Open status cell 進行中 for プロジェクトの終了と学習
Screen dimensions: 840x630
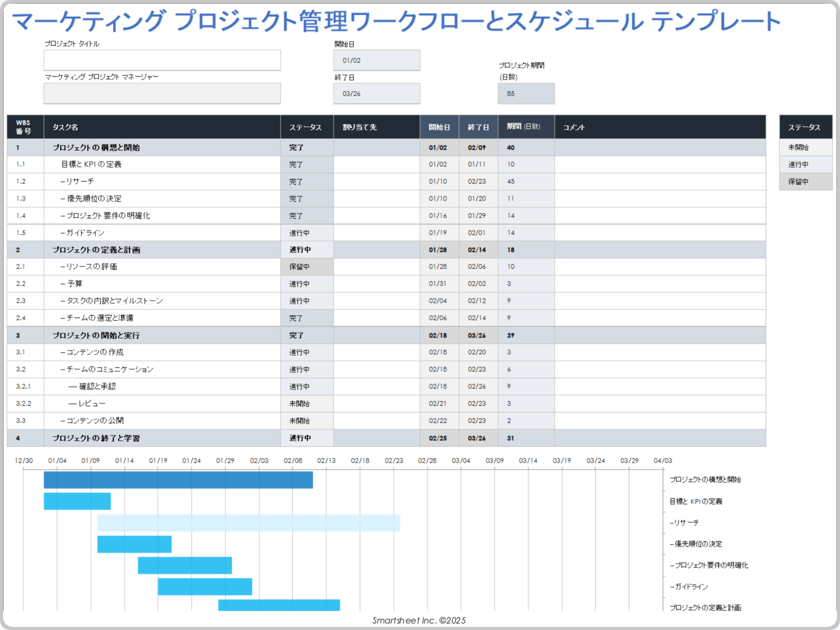tap(307, 438)
